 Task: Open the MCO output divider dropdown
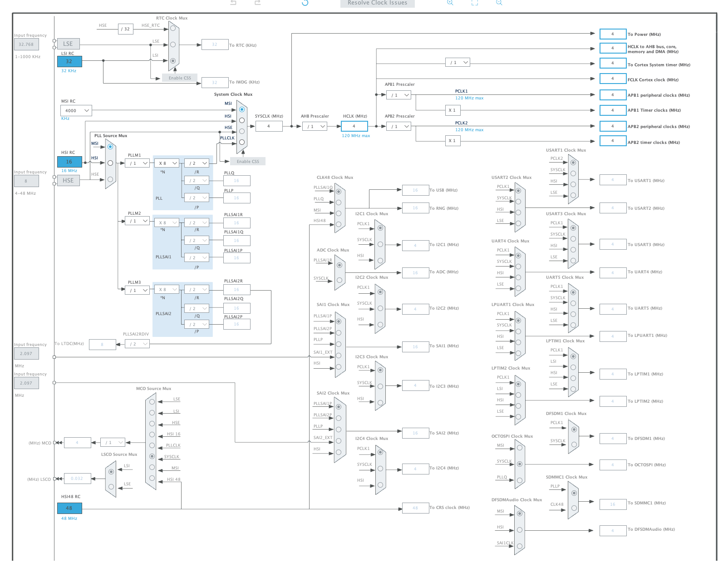[x=113, y=442]
